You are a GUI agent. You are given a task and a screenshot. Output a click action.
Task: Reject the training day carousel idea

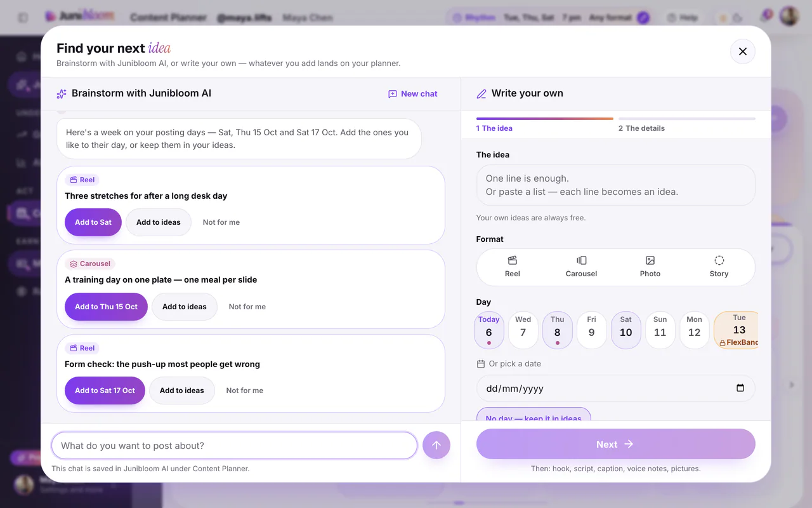coord(247,307)
